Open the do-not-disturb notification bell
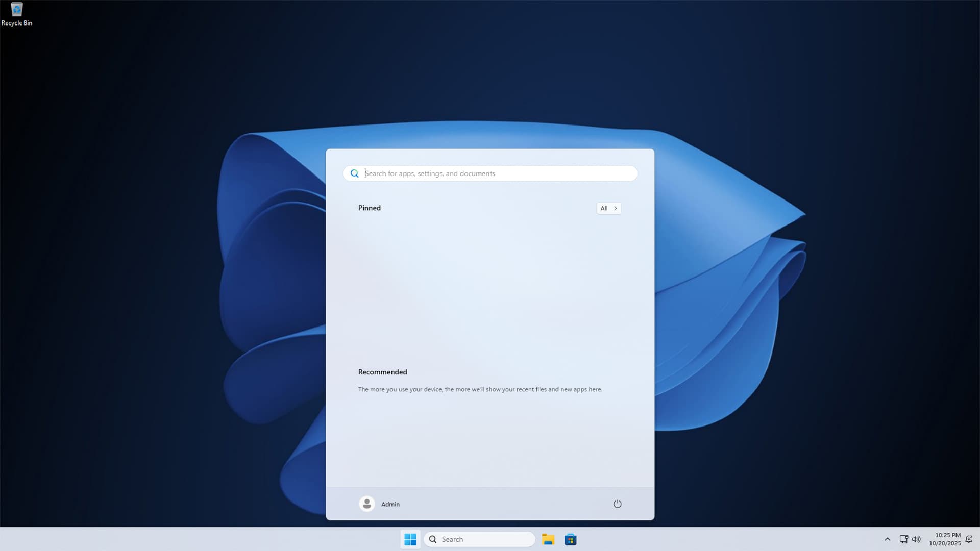980x551 pixels. [969, 539]
